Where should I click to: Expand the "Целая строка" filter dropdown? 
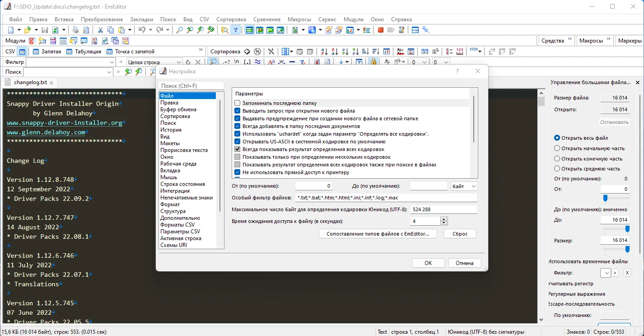179,62
